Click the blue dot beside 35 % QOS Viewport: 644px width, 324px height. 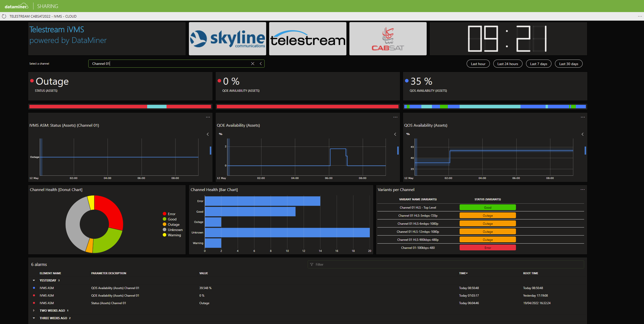point(407,81)
